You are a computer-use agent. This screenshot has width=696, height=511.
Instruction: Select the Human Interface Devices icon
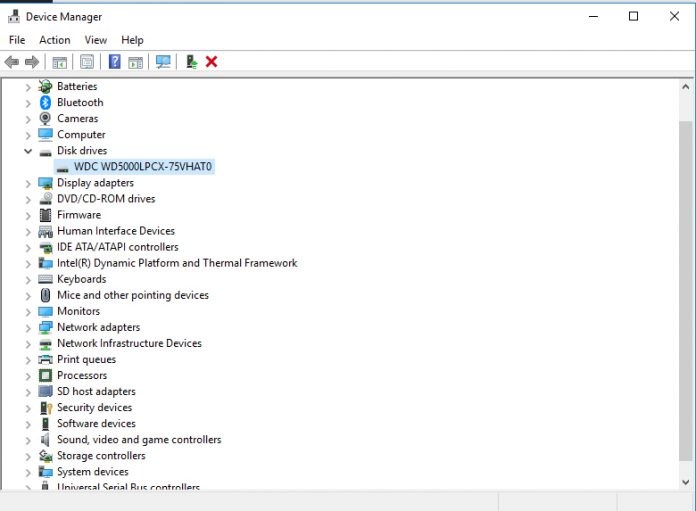click(x=45, y=231)
